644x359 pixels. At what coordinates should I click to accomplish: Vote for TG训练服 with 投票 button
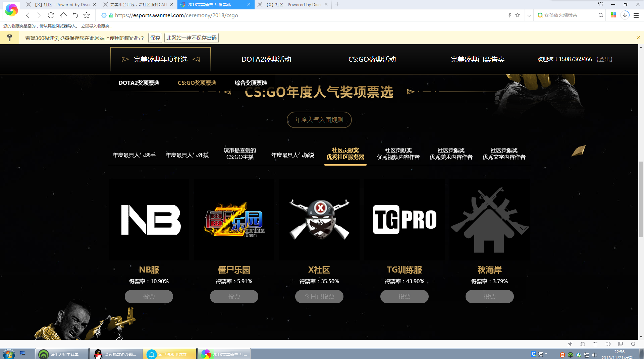[x=404, y=296]
